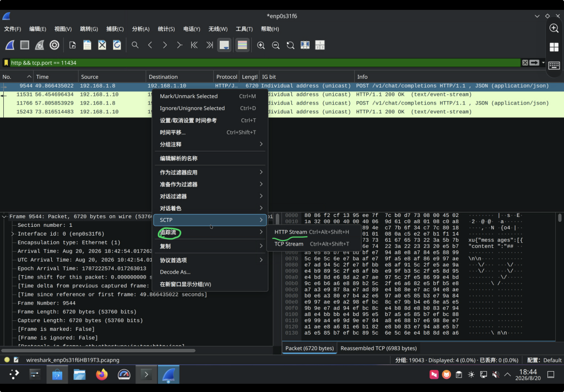Select Mark/Unmark Selected
The height and width of the screenshot is (392, 564).
pos(210,96)
